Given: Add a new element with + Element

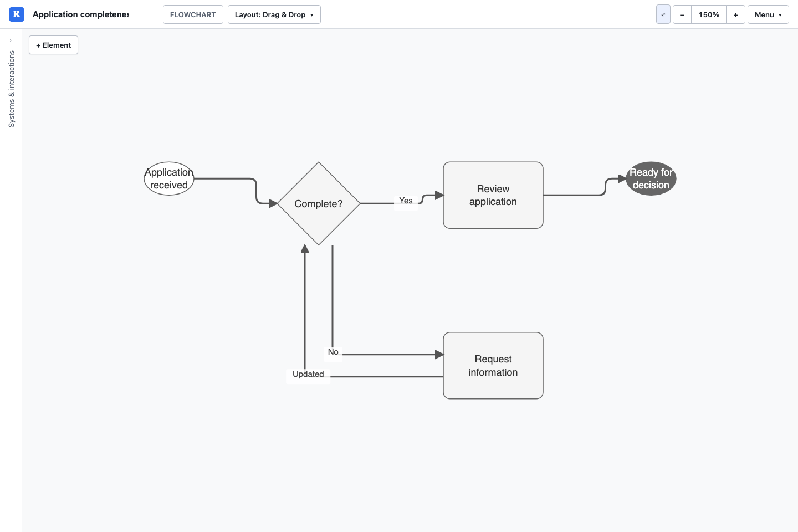Looking at the screenshot, I should (53, 45).
